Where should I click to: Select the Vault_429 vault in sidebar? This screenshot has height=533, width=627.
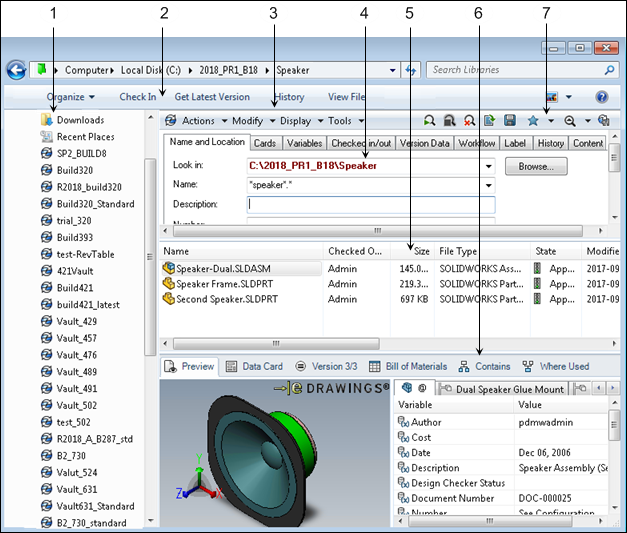click(77, 321)
